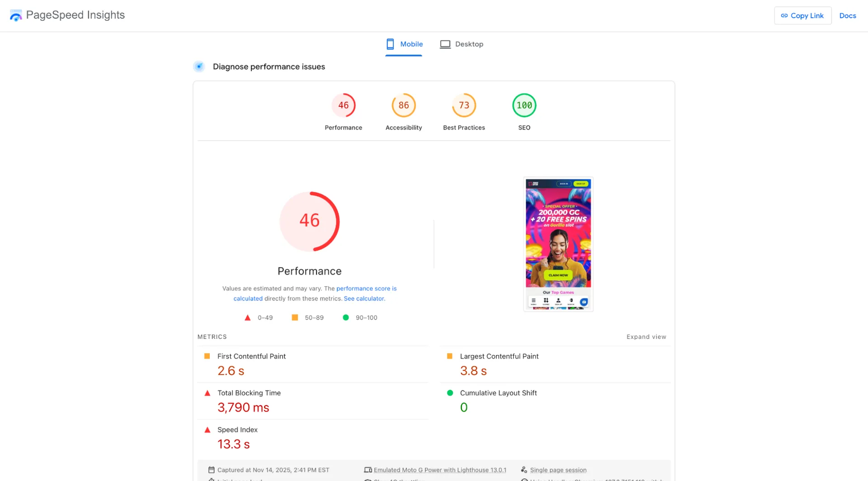Toggle Expand view for the page screenshot

point(646,337)
